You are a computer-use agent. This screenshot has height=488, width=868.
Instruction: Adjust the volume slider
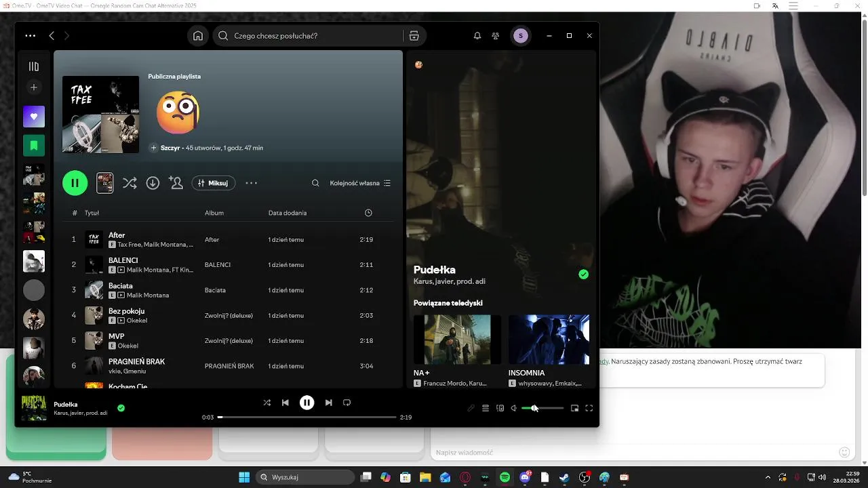[x=542, y=408]
